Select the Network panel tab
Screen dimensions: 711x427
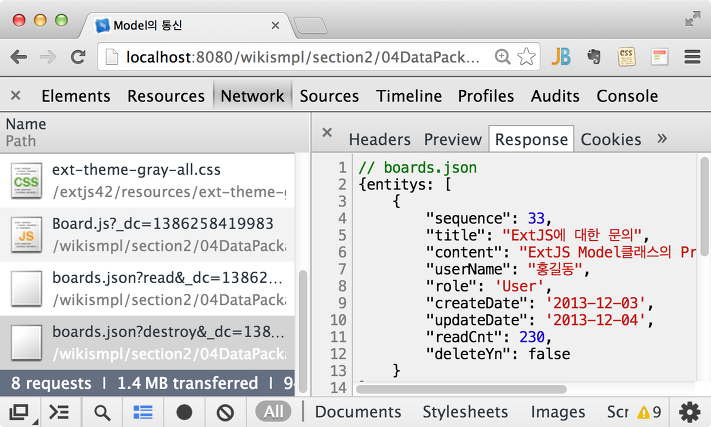click(252, 96)
